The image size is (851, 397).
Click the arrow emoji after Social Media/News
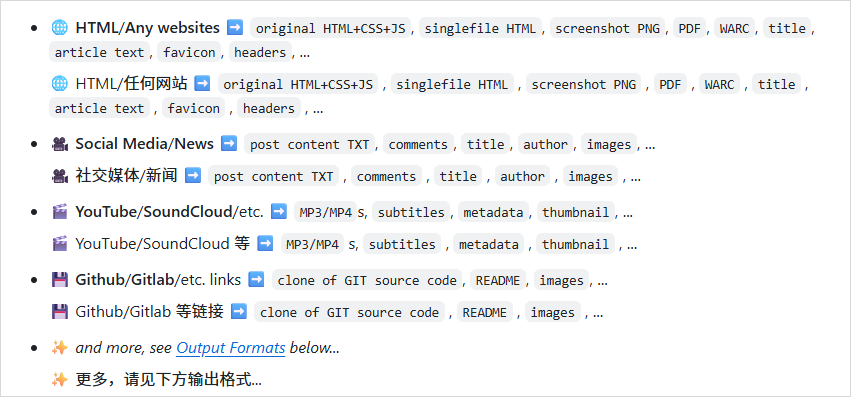[230, 144]
